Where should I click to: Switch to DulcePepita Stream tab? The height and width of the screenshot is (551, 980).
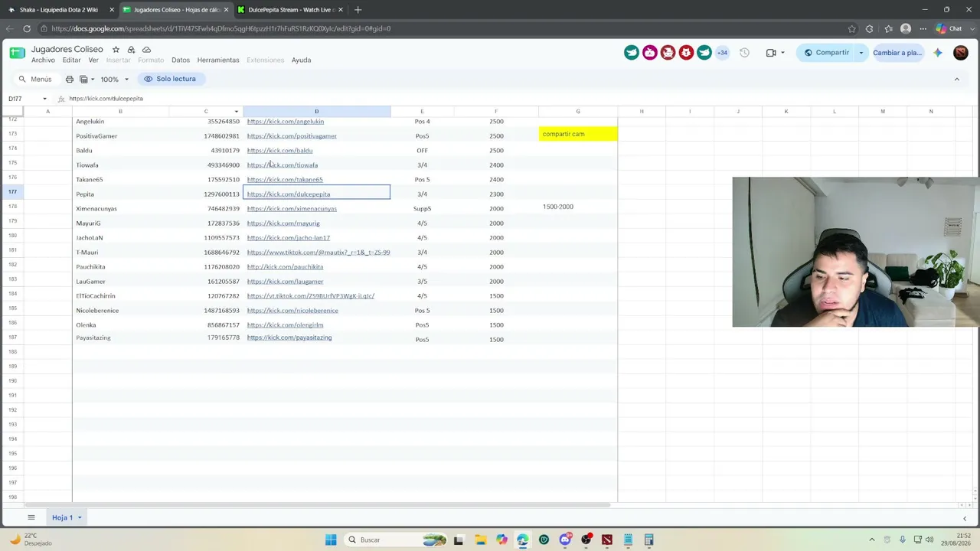[289, 10]
